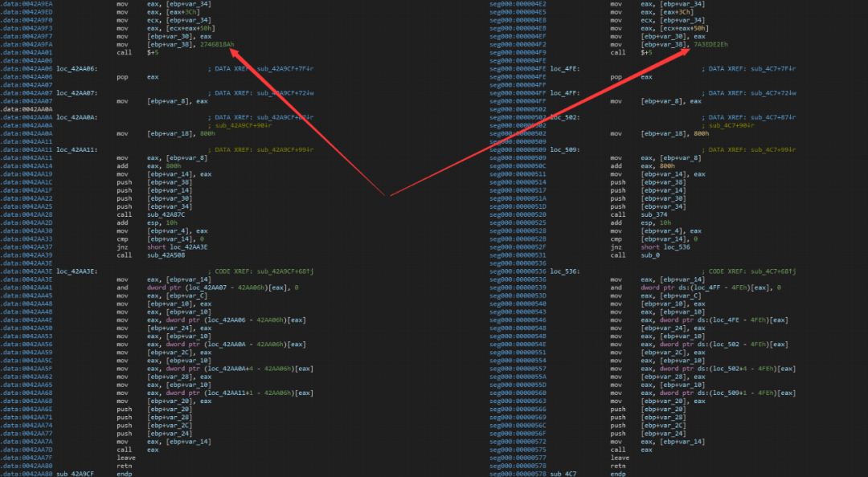The image size is (868, 477).
Task: Click address seg000:00000539
Action: [518, 287]
